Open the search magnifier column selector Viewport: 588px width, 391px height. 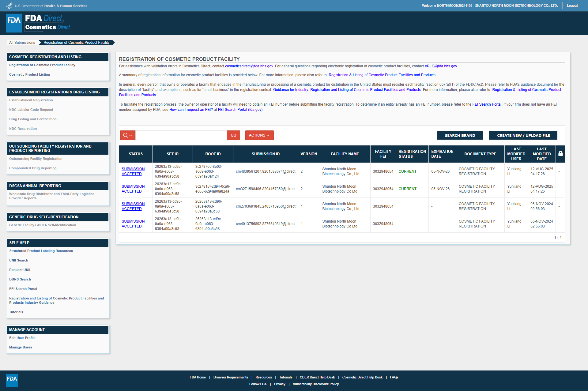[x=128, y=135]
